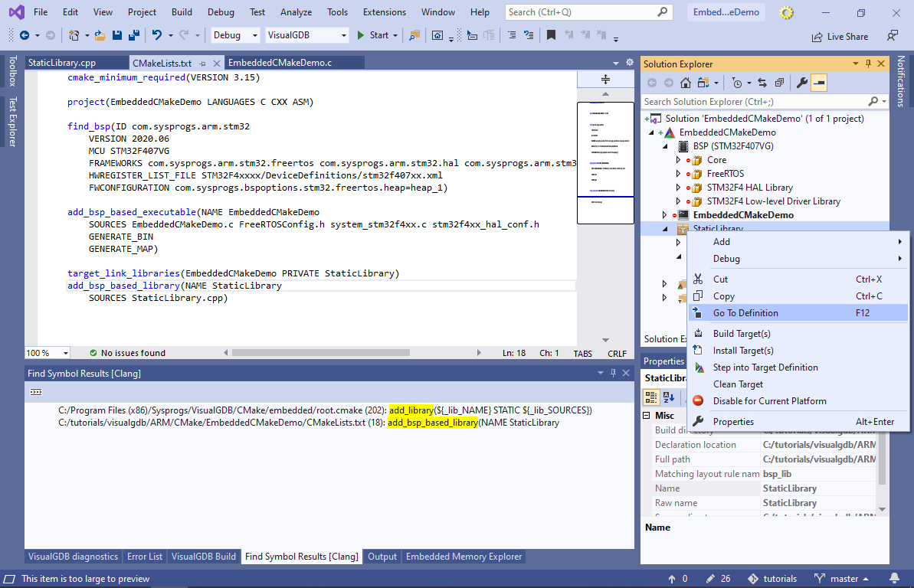Expand the FreeRTOS node
914x588 pixels.
tap(678, 174)
